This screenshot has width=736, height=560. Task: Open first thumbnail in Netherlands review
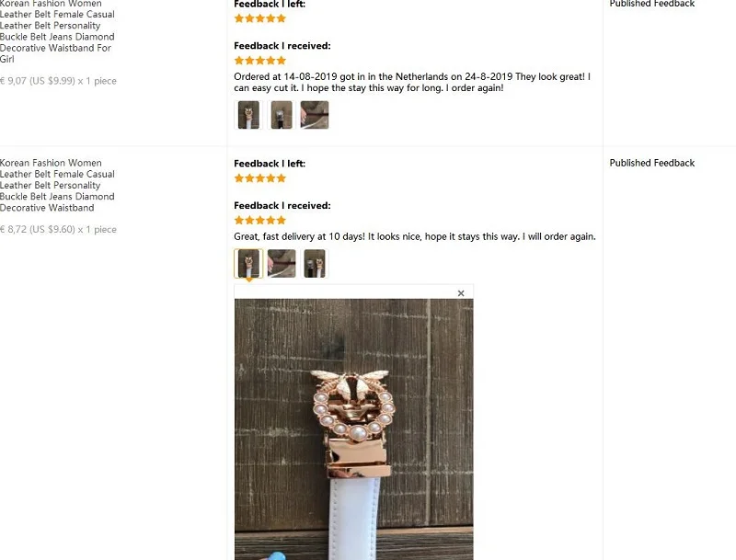248,115
